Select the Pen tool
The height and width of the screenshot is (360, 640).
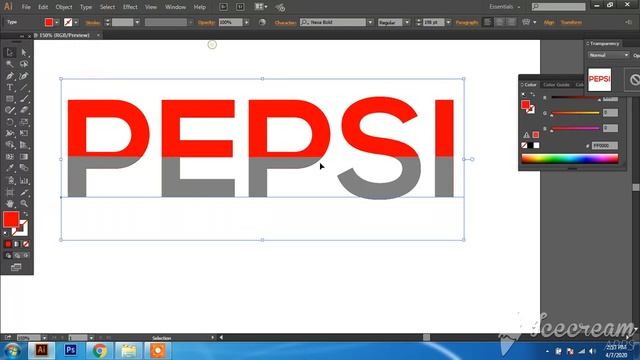(10, 76)
